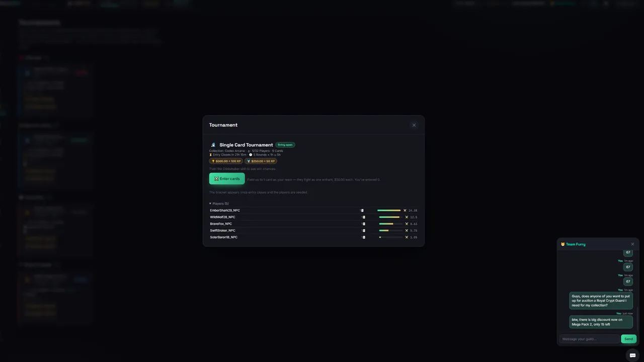Click the Enter cards button
The width and height of the screenshot is (644, 362).
(x=227, y=178)
